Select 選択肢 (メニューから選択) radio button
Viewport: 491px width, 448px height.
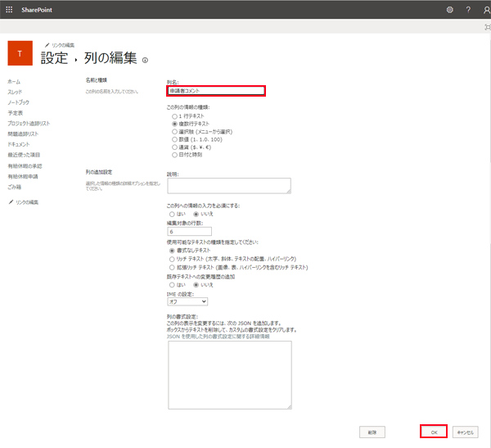coord(174,132)
